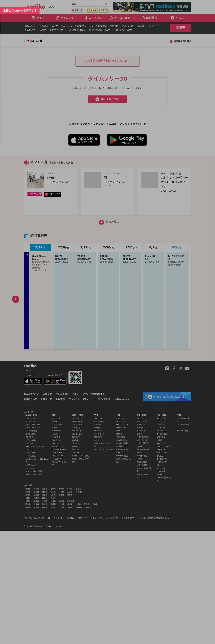This screenshot has width=215, height=644.
Task: Select the 7/28(月) date tab
Action: click(x=63, y=247)
